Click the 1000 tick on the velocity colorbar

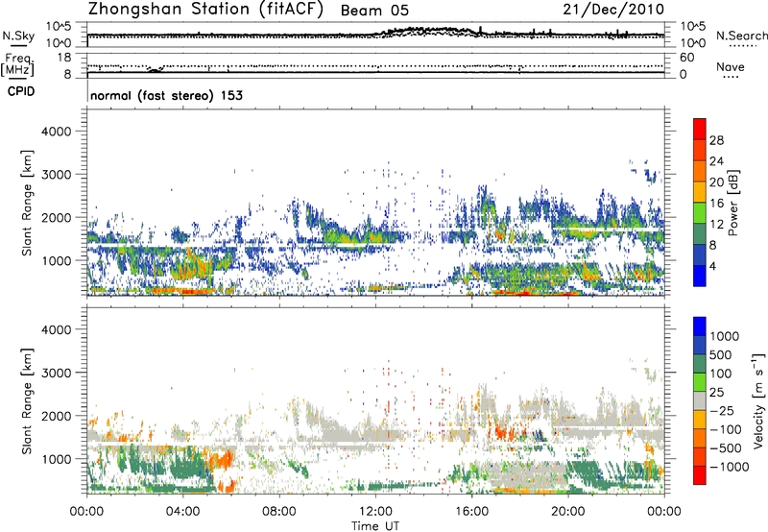[x=725, y=336]
